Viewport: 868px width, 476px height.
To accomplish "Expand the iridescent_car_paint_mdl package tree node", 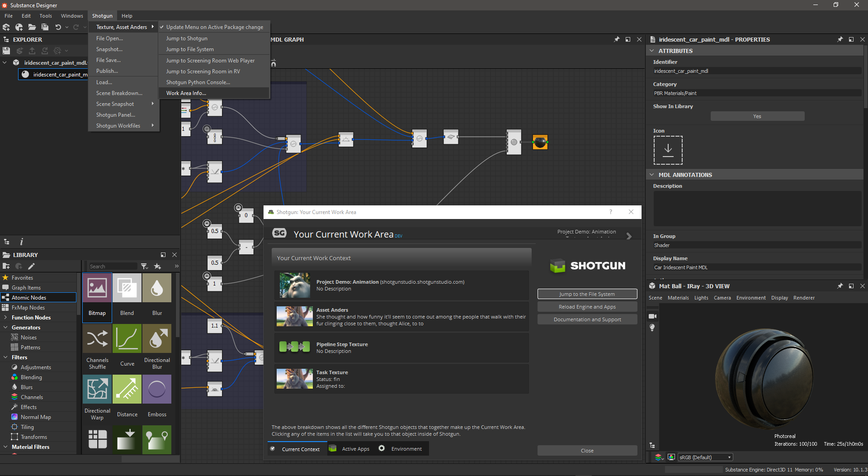I will coord(5,62).
